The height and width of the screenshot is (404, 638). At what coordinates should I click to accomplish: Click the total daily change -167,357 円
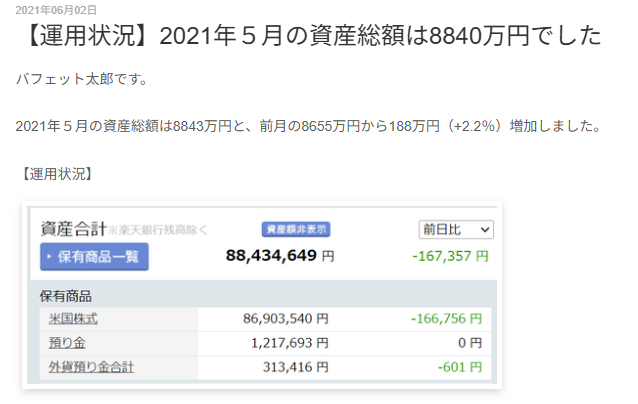tap(450, 256)
